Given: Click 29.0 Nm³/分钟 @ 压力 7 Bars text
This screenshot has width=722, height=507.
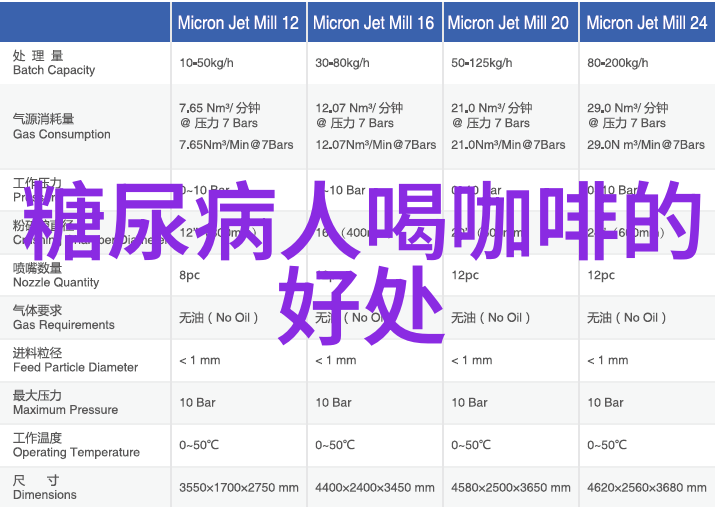Looking at the screenshot, I should [628, 116].
